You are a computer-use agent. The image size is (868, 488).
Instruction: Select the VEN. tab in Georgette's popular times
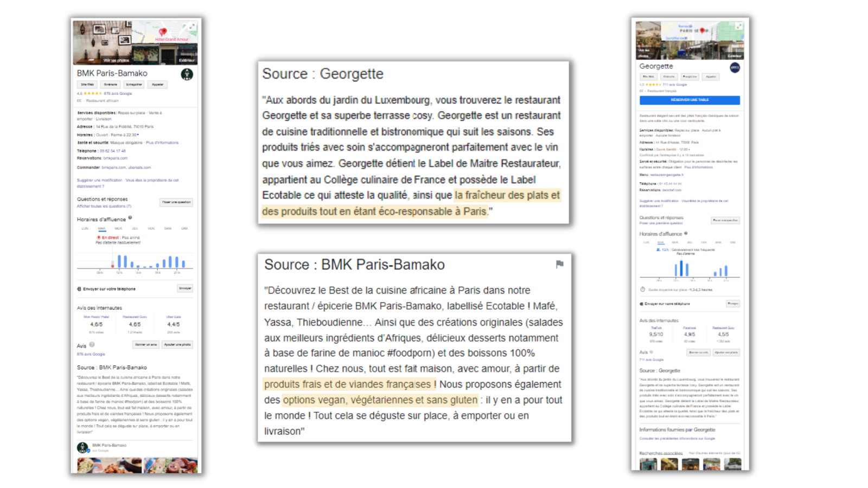[703, 243]
